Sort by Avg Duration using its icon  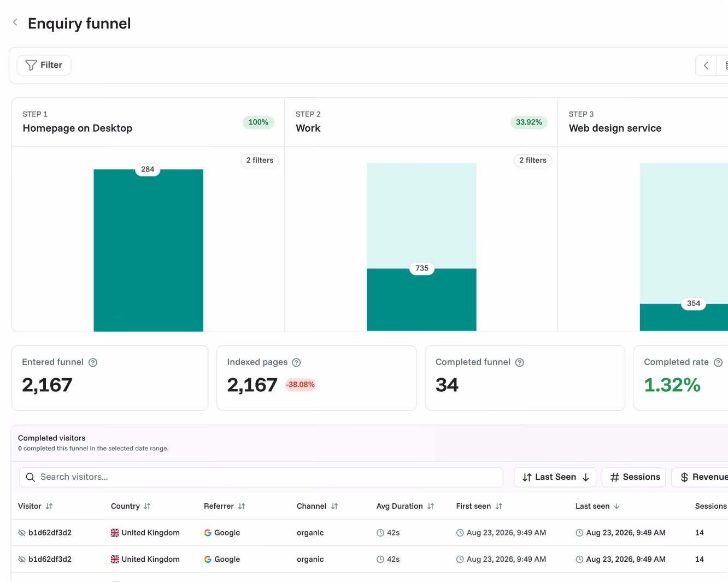(x=431, y=507)
